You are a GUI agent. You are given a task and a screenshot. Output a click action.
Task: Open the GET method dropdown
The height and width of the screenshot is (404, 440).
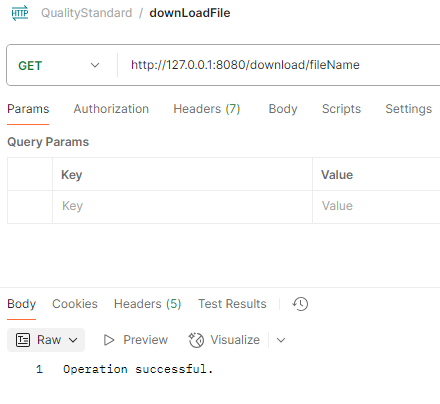59,65
